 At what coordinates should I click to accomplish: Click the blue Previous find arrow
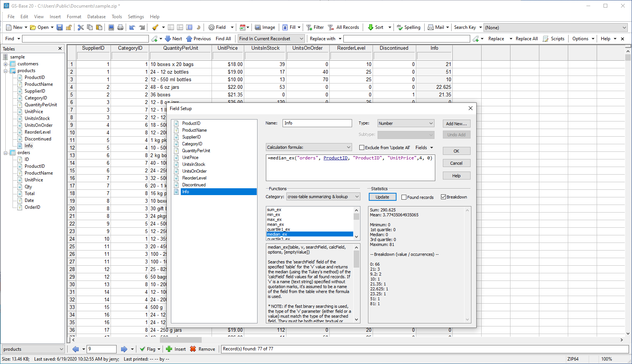(x=189, y=39)
